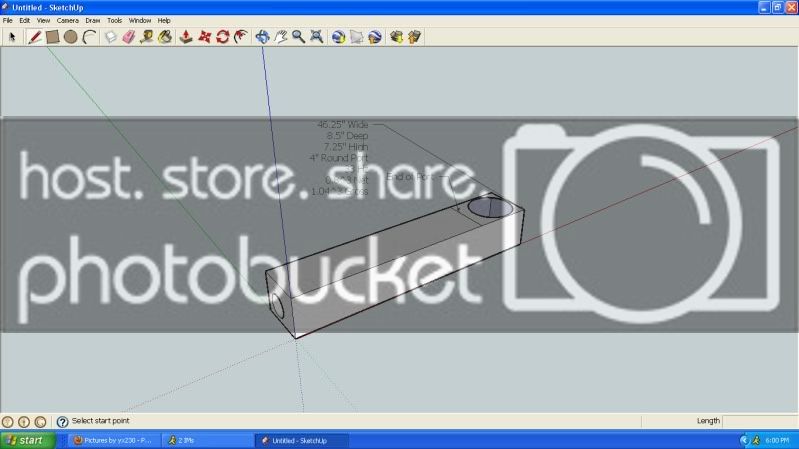The width and height of the screenshot is (799, 449).
Task: Click the system tray clock
Action: click(777, 440)
